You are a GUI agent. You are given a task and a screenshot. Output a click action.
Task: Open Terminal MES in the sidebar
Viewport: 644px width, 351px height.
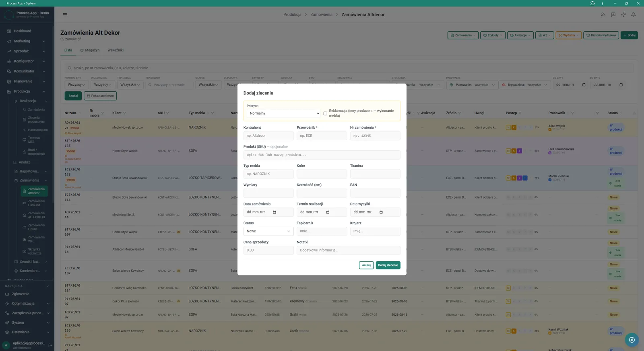point(34,140)
